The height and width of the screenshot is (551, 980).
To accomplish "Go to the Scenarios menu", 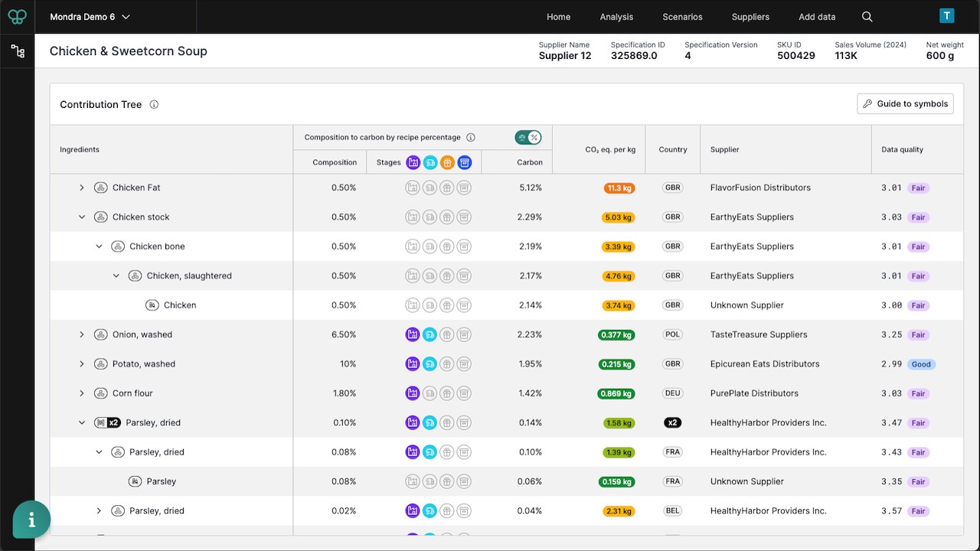I will click(x=682, y=17).
